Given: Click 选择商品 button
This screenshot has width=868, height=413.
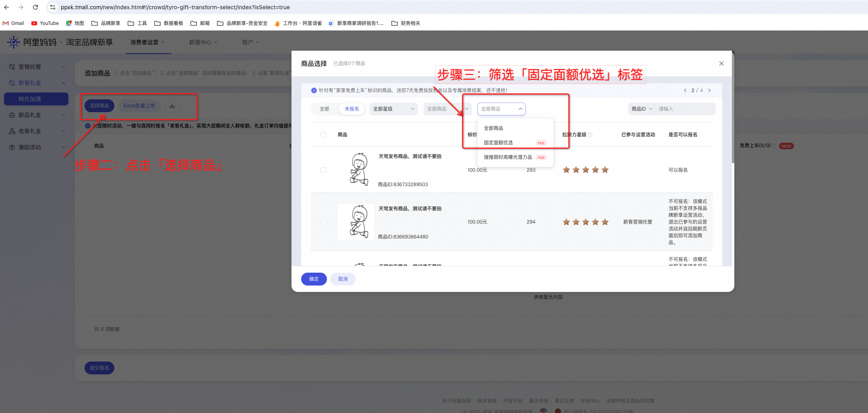Looking at the screenshot, I should point(99,106).
